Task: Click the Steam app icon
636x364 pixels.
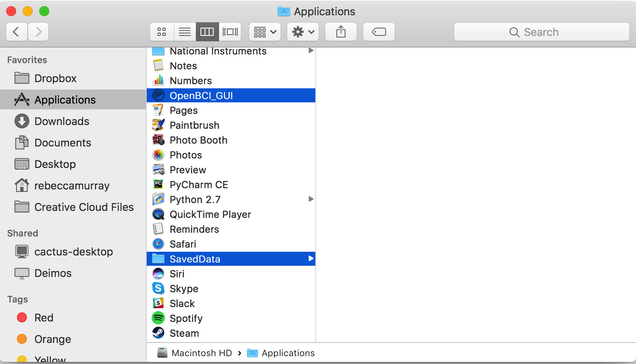Action: [158, 333]
